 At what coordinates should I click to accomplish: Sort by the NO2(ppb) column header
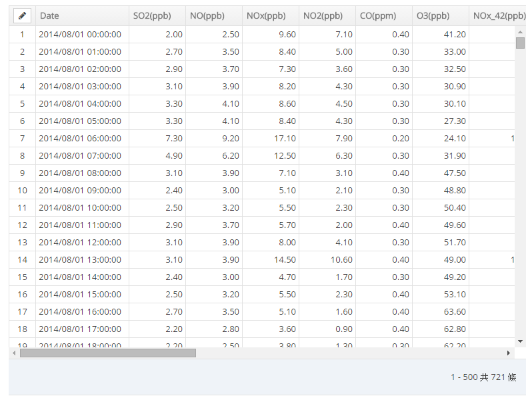click(x=327, y=15)
